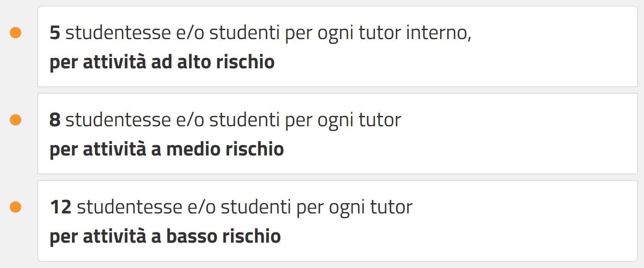The height and width of the screenshot is (268, 644).
Task: Click "ogni tutor" in the medio rischio card
Action: pos(359,120)
